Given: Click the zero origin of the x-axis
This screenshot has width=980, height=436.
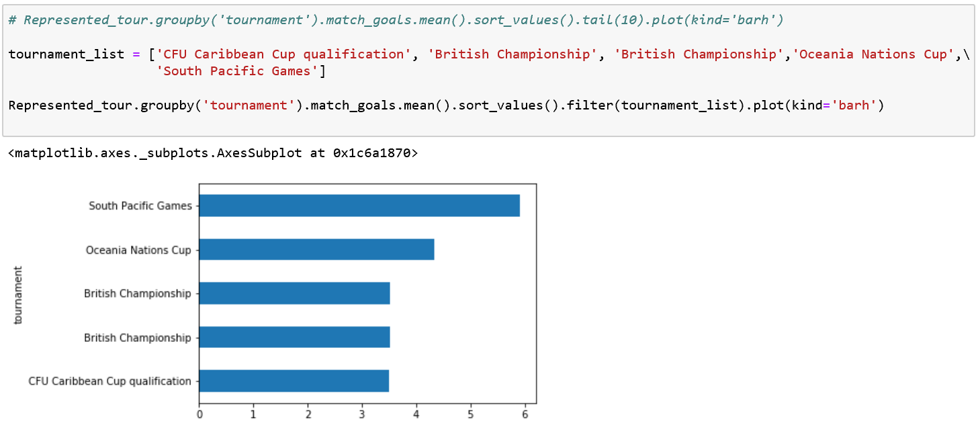Looking at the screenshot, I should click(x=199, y=416).
